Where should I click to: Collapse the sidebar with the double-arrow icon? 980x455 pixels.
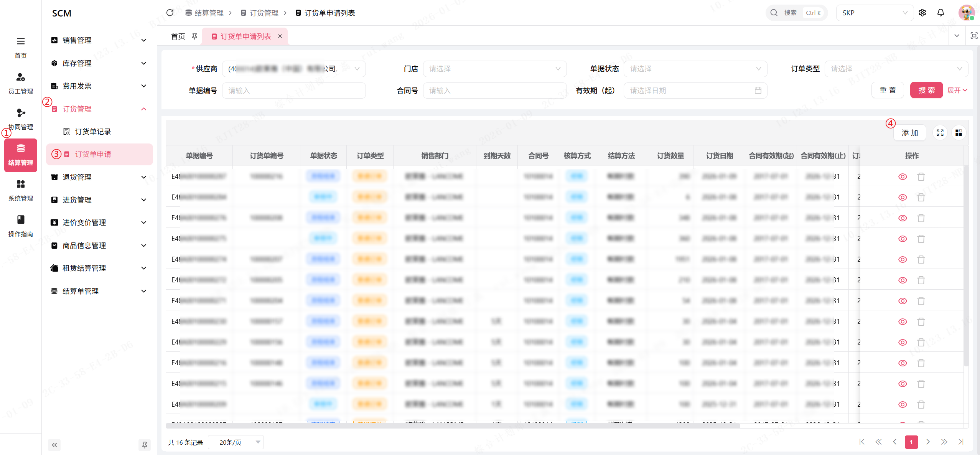tap(54, 445)
